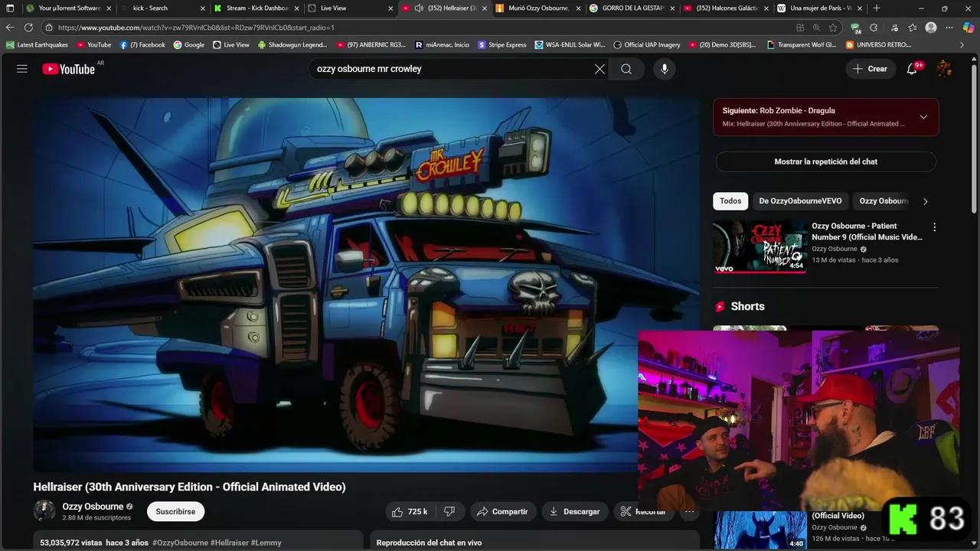The height and width of the screenshot is (551, 980).
Task: Open the green shield extension with badge 24
Action: tap(855, 28)
